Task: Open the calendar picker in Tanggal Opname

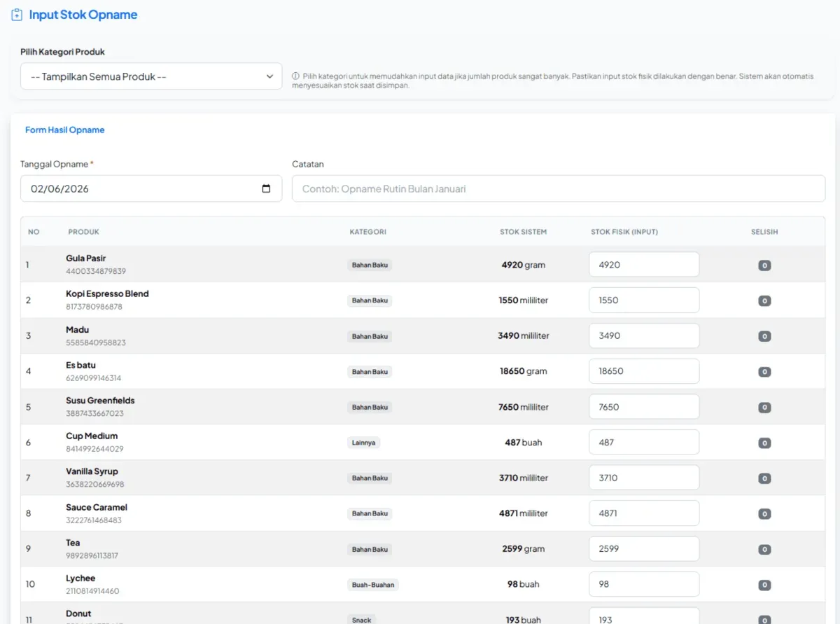Action: point(266,188)
